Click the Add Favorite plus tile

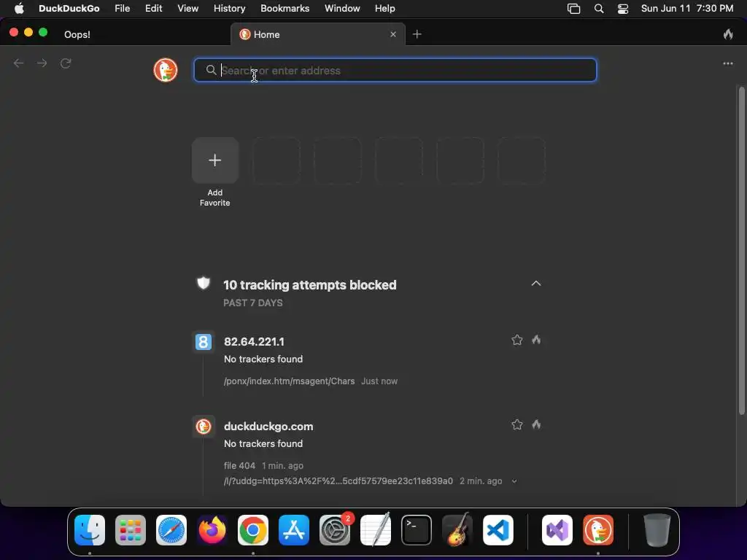(x=215, y=160)
